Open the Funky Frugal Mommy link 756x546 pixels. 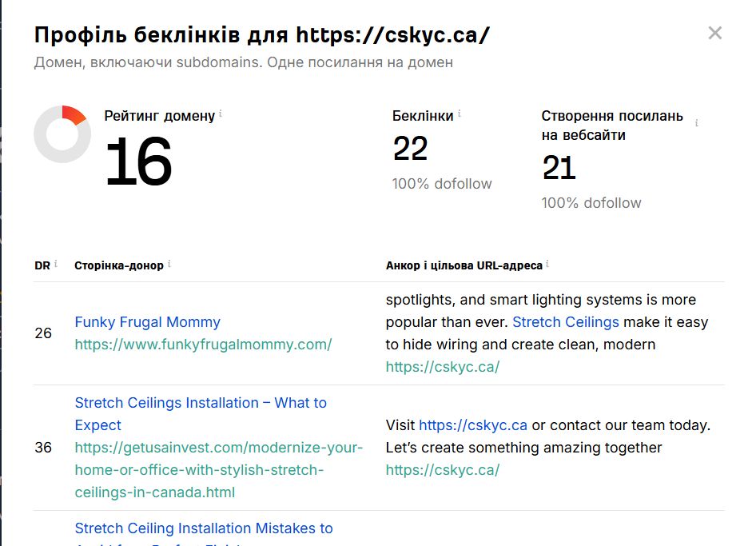coord(148,321)
